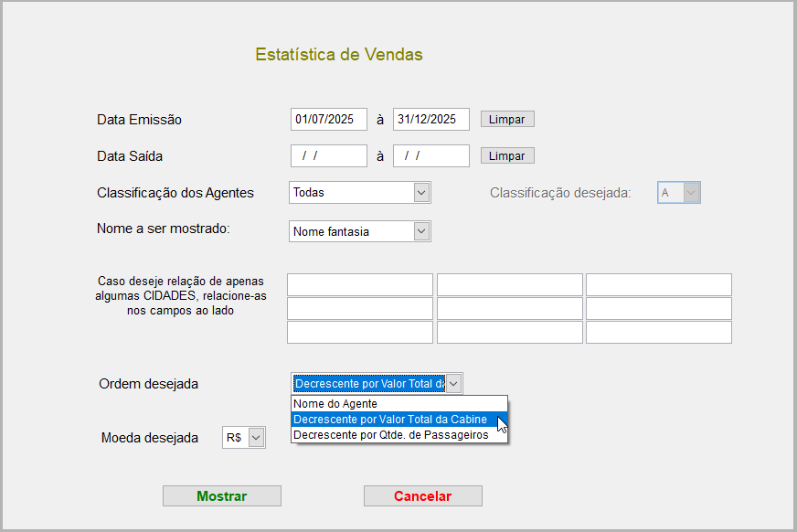Collapse the Ordem desejada dropdown via its arrow
The image size is (797, 532).
(x=454, y=384)
